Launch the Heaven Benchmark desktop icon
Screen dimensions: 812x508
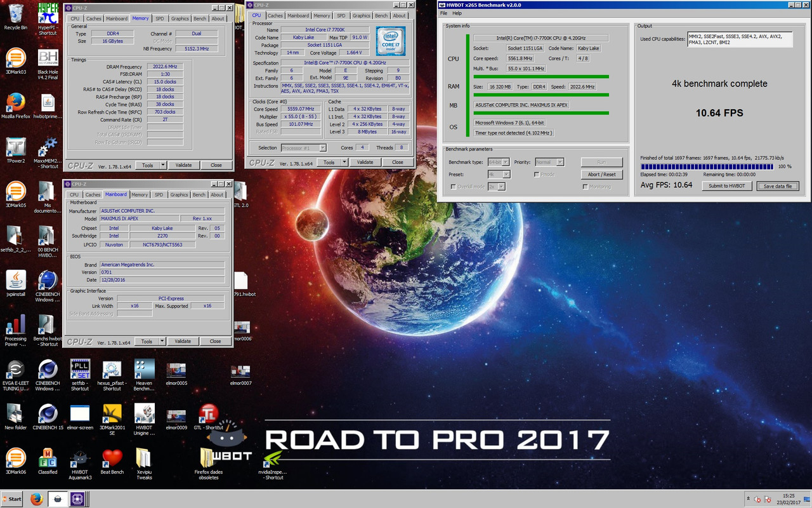pos(145,375)
